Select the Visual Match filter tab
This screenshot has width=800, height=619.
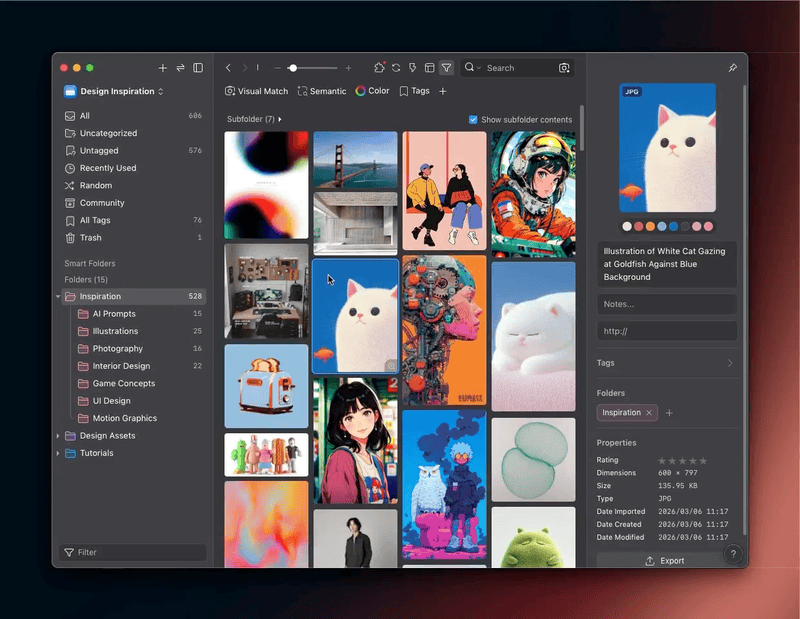pyautogui.click(x=256, y=91)
